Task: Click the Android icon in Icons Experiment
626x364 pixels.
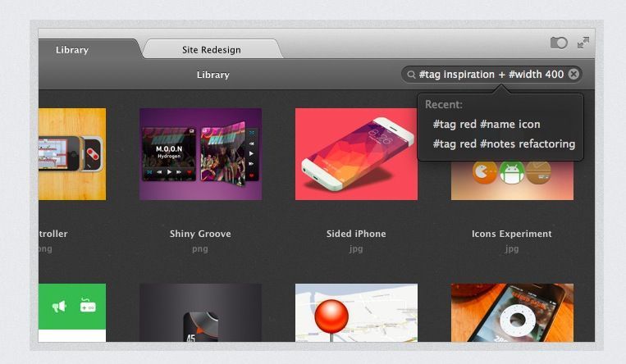Action: (512, 173)
